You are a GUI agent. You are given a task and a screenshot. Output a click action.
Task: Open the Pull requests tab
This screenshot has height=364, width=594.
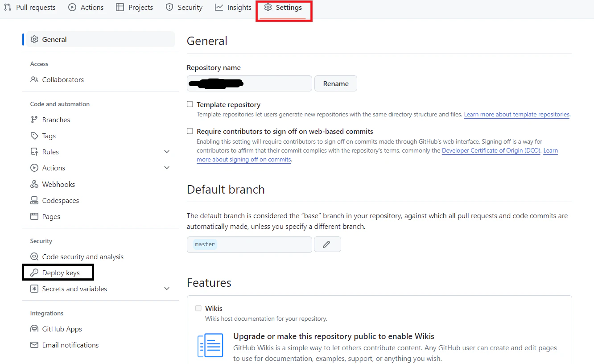coord(30,8)
